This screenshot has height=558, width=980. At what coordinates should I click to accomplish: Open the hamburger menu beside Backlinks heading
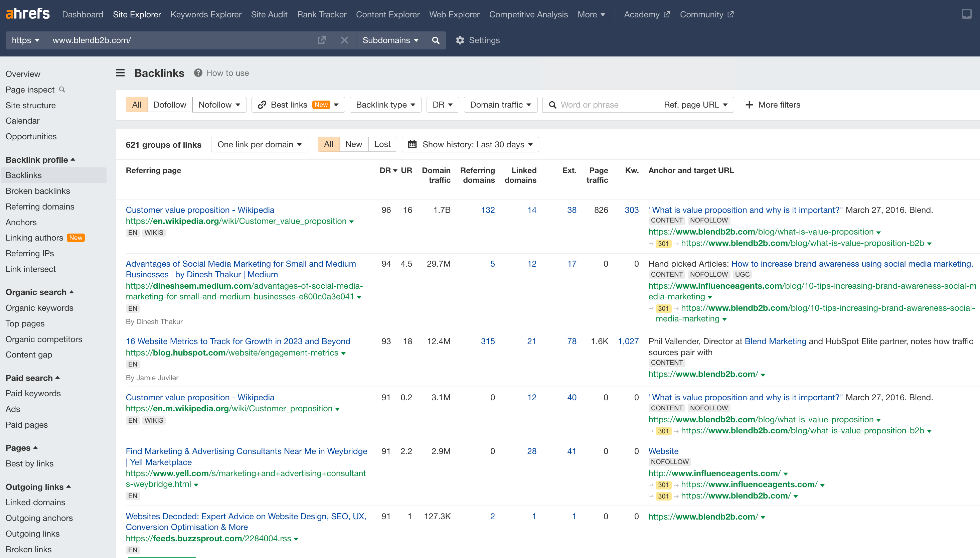(x=120, y=73)
